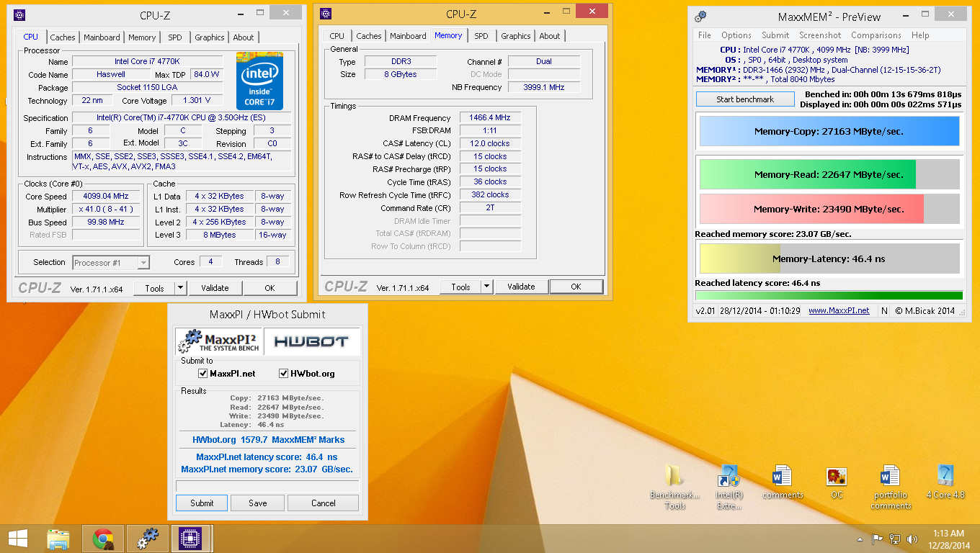Click the Intel inside Core i7 logo

pyautogui.click(x=259, y=80)
